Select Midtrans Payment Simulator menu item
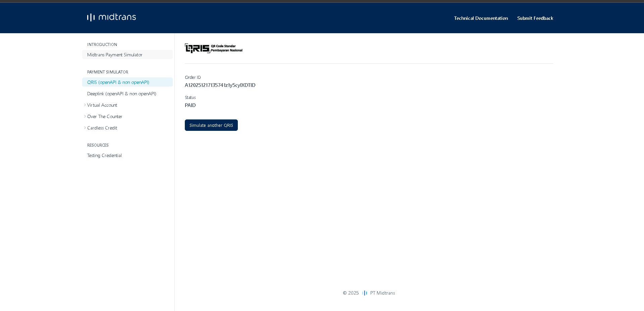Image resolution: width=644 pixels, height=311 pixels. pyautogui.click(x=115, y=55)
